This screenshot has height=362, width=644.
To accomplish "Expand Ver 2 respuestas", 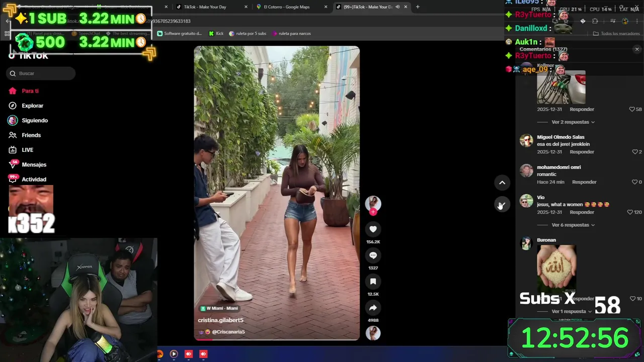I will click(573, 122).
